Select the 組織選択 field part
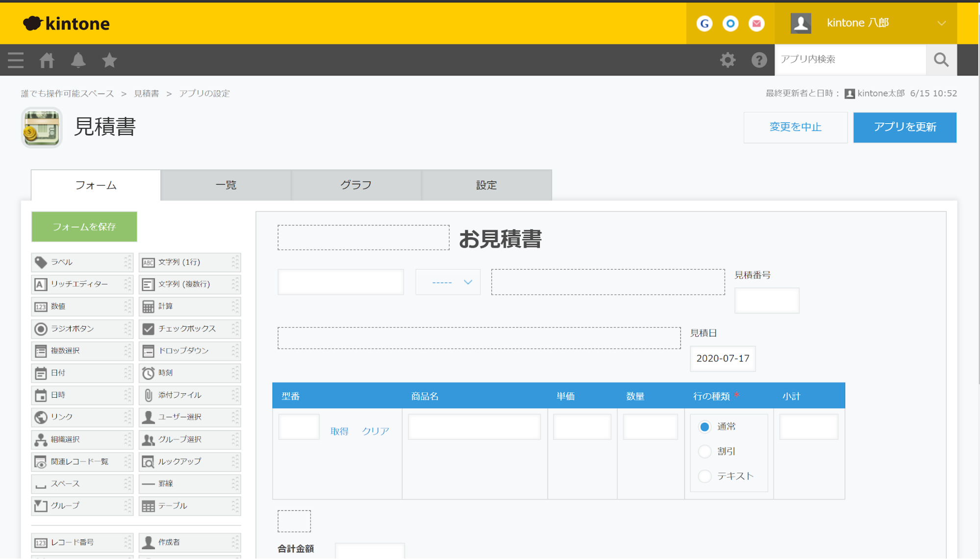 pos(82,439)
